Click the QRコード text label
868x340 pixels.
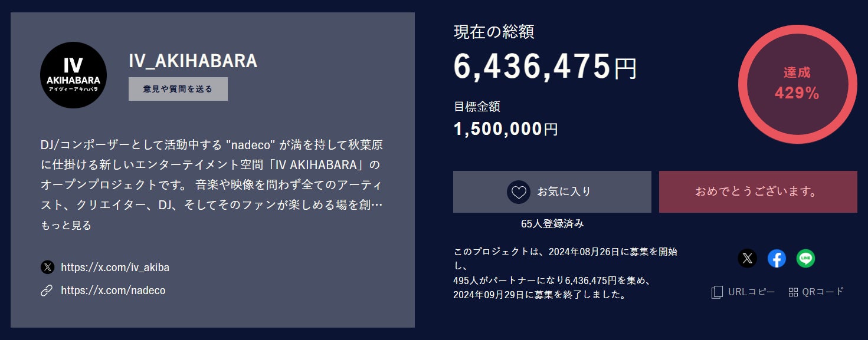(x=824, y=292)
